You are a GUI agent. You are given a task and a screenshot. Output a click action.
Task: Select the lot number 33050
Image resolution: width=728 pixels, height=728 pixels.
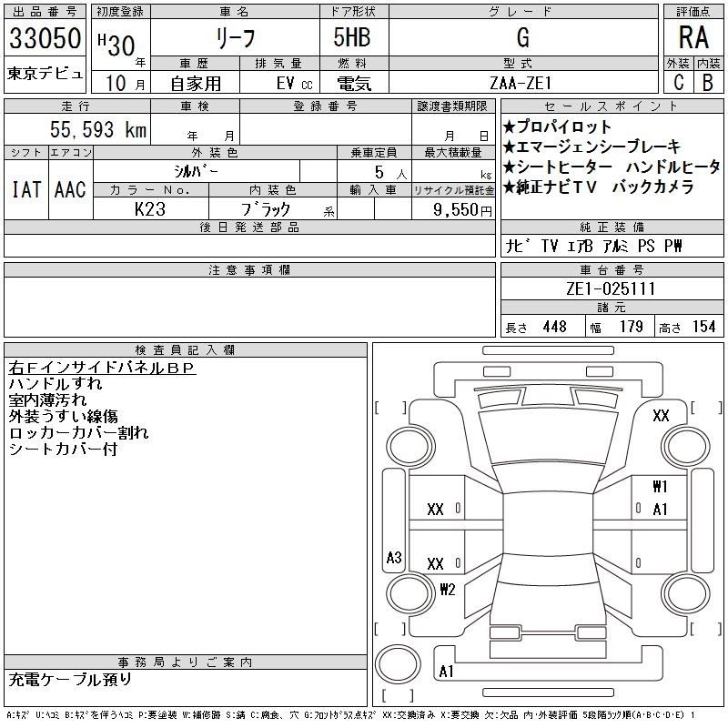coord(45,38)
